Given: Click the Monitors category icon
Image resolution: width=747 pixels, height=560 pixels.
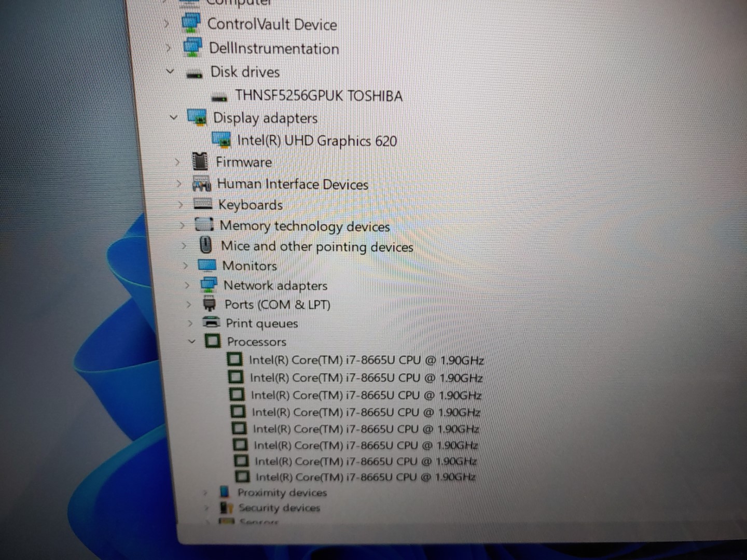Looking at the screenshot, I should [206, 265].
